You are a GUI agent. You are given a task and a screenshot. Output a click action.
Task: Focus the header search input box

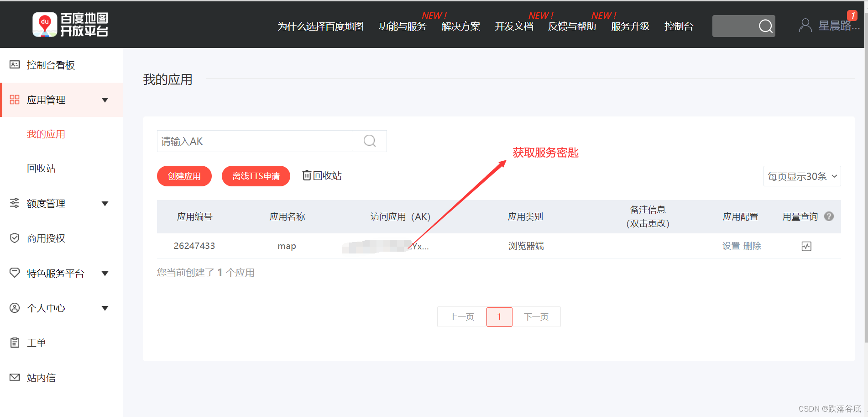735,26
